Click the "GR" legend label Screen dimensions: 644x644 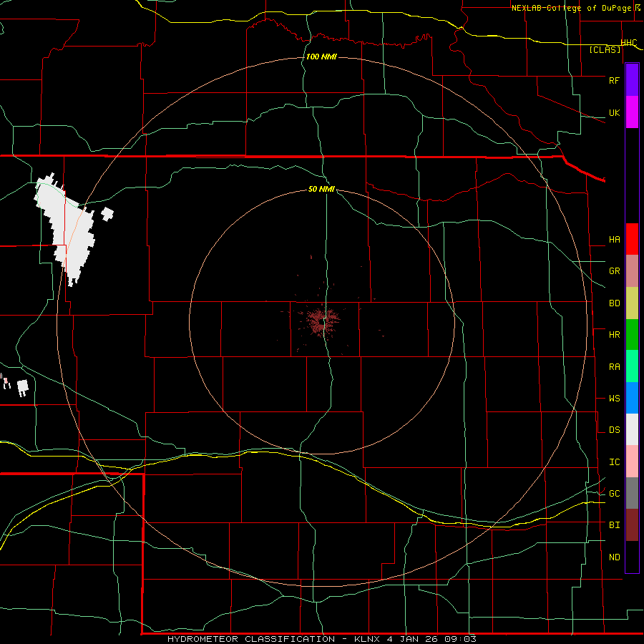pyautogui.click(x=614, y=271)
